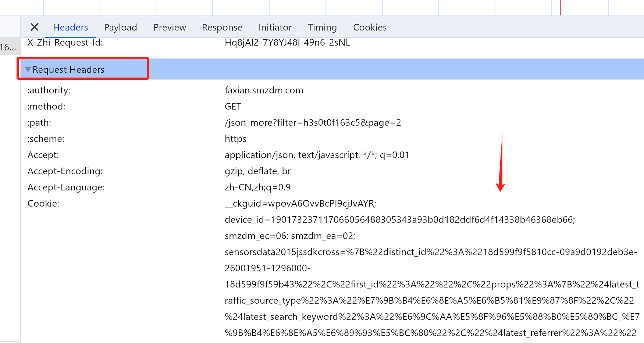Click the :method: header name
Screen dimensions: 644x343
[46, 107]
